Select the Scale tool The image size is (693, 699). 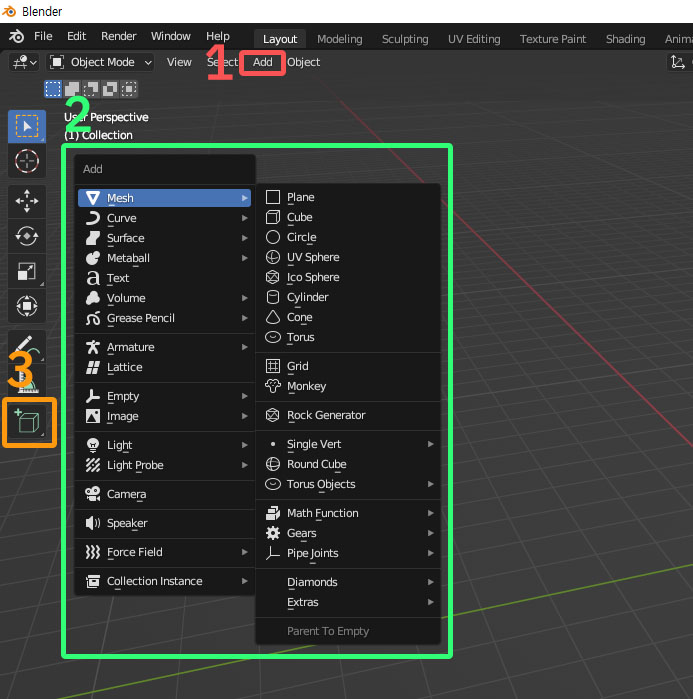click(x=27, y=270)
